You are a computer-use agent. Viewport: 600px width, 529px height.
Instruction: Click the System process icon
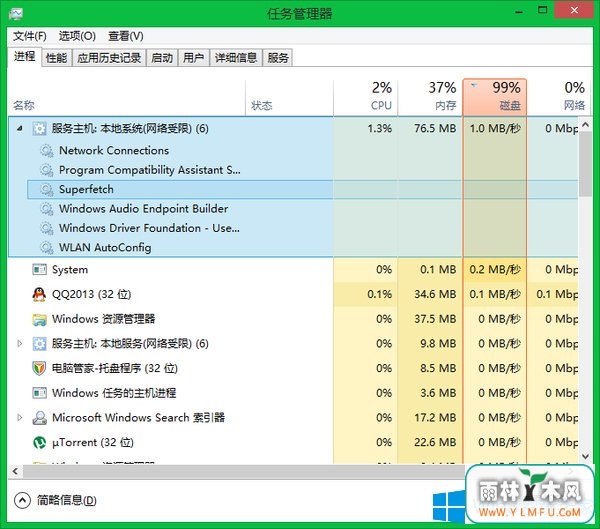click(x=39, y=270)
